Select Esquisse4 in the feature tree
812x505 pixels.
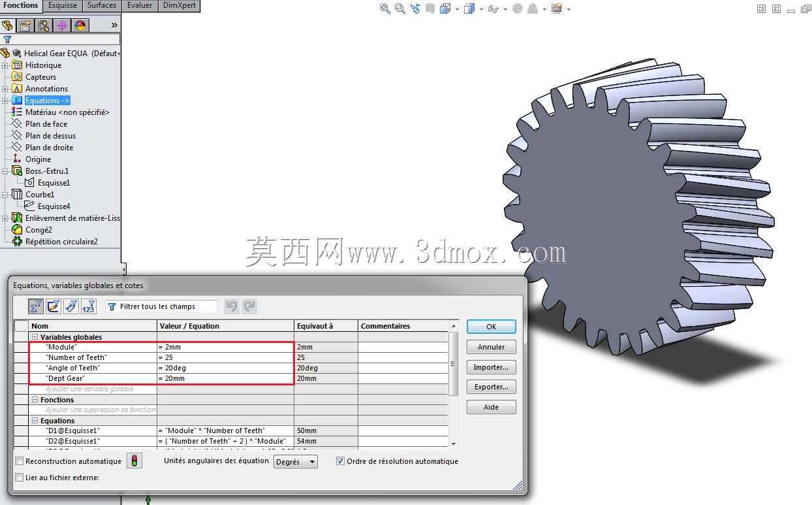(x=54, y=206)
